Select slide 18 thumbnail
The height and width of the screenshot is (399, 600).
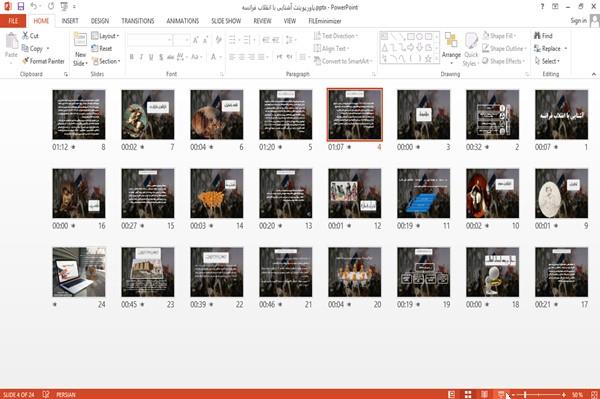click(x=492, y=272)
